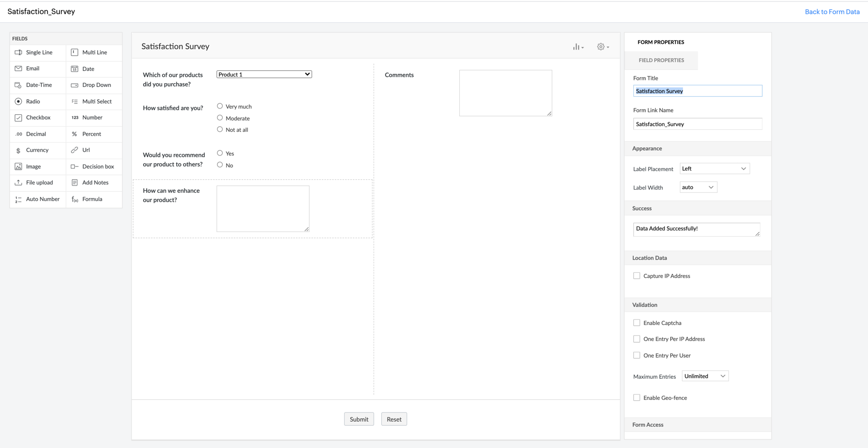Screen dimensions: 868x448
Task: Choose the 'Moderate' satisfaction option
Action: 220,118
